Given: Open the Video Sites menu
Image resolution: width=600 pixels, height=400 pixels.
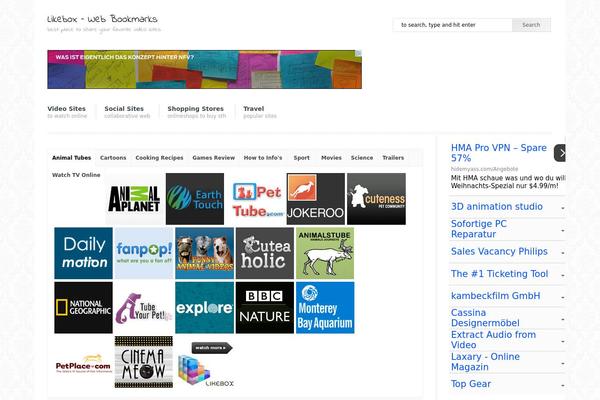Looking at the screenshot, I should tap(67, 112).
